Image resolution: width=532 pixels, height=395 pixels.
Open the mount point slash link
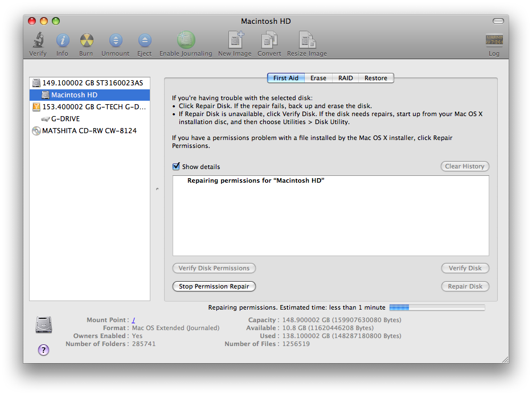point(134,320)
